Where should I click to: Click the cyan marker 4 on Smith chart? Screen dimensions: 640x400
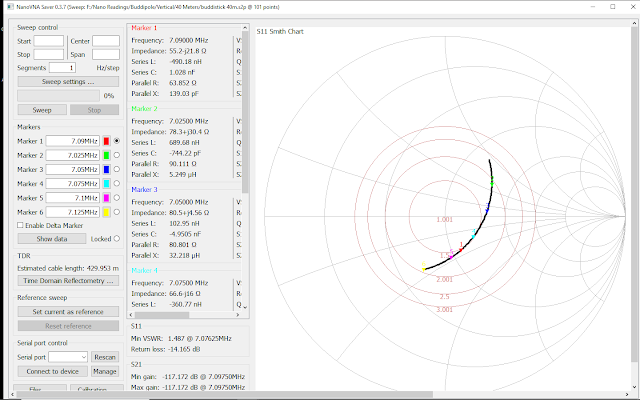click(x=473, y=236)
